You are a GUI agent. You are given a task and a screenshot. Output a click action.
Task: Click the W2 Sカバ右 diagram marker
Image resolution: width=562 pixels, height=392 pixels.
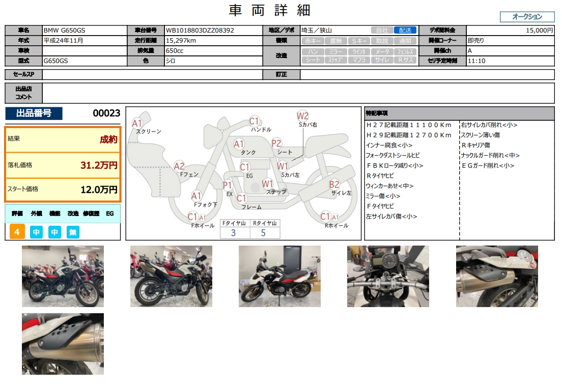click(302, 115)
